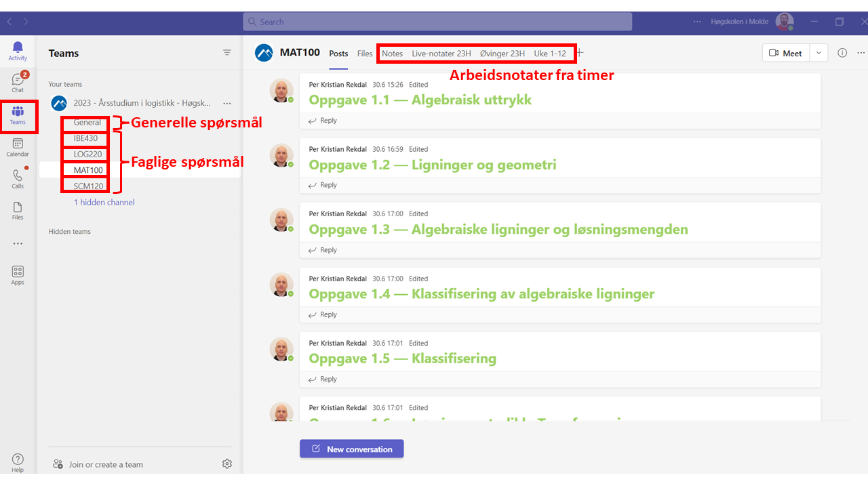Reply to Oppgave 1.2 post

(323, 185)
